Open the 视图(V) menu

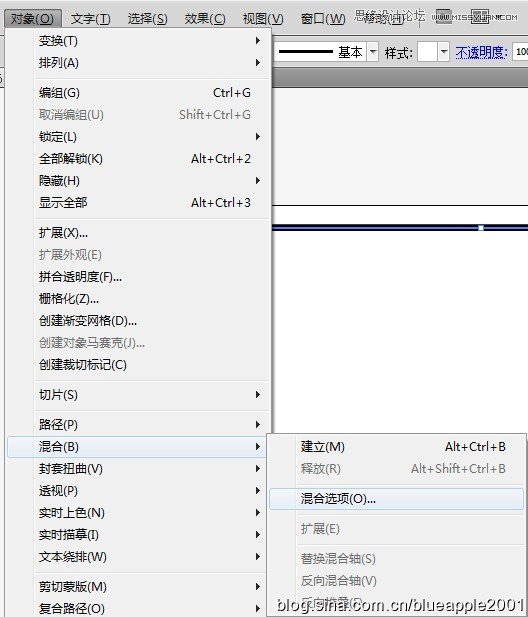[263, 18]
